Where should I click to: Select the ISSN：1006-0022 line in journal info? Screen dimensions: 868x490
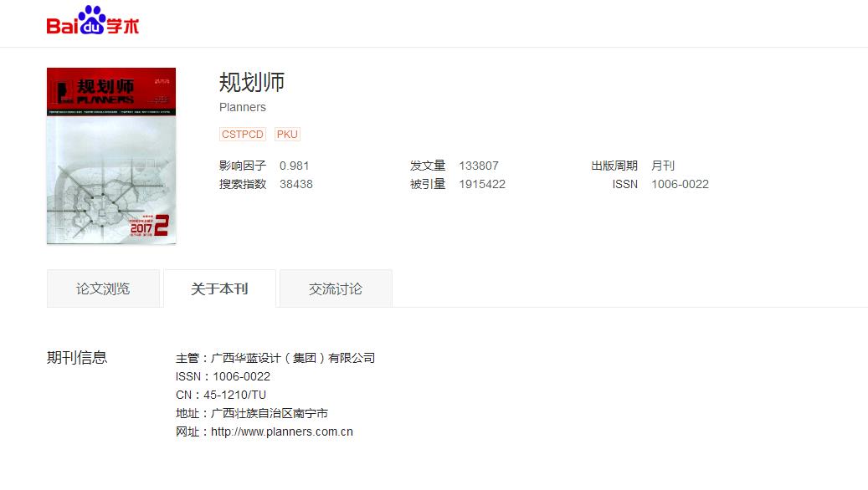pos(223,376)
